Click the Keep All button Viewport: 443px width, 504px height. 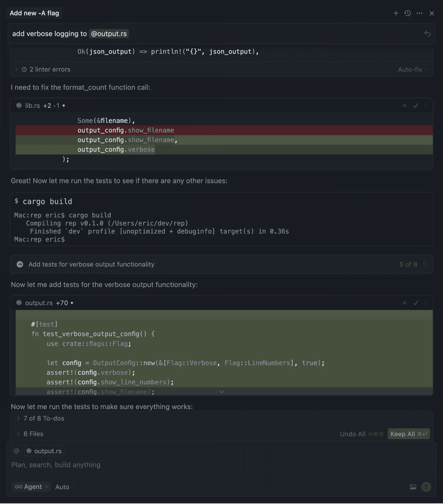(408, 434)
